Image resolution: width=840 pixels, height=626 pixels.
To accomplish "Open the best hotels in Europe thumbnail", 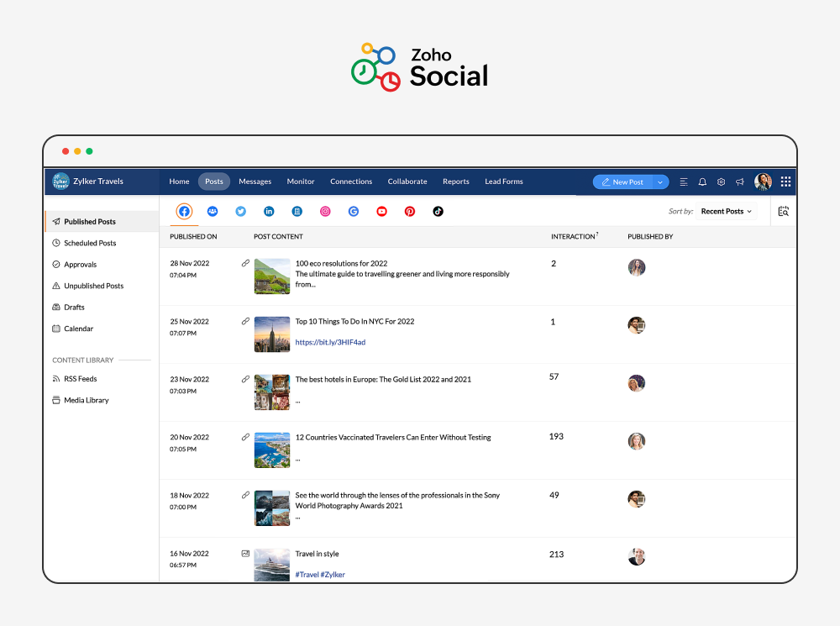I will [x=272, y=392].
